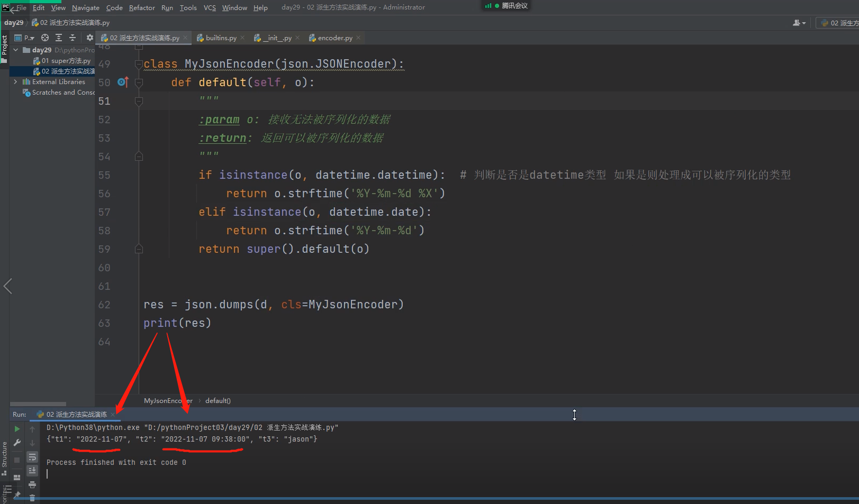Toggle scroll to end in Run console
Screen dimensions: 859x504
pyautogui.click(x=32, y=470)
